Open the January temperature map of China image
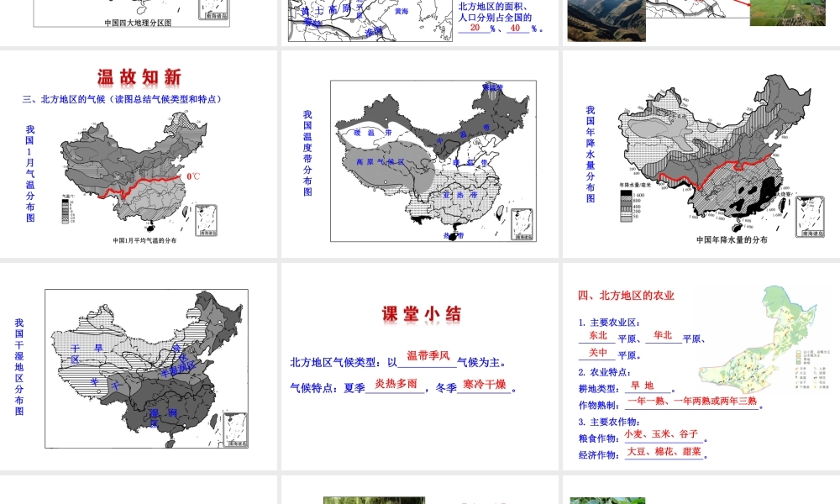The height and width of the screenshot is (504, 840). [139, 174]
